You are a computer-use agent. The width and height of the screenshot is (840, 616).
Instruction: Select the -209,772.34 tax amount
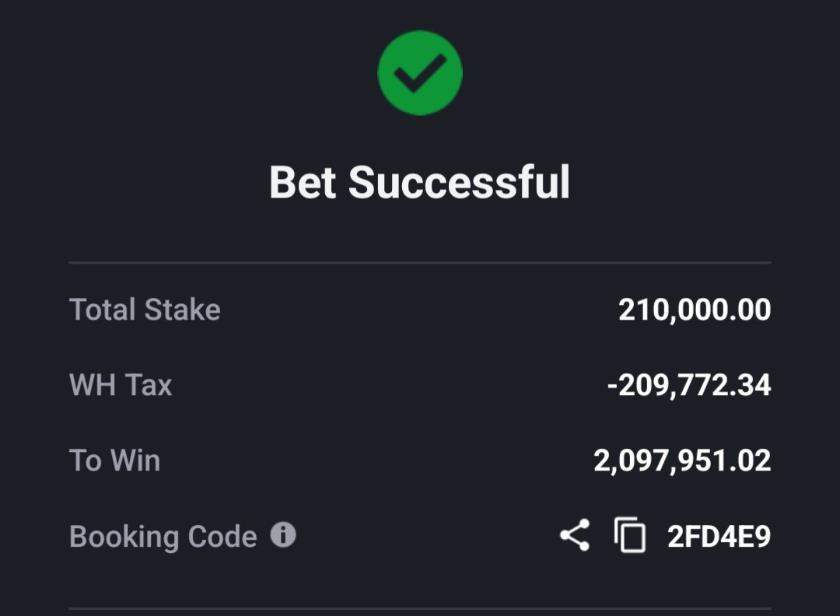tap(689, 386)
